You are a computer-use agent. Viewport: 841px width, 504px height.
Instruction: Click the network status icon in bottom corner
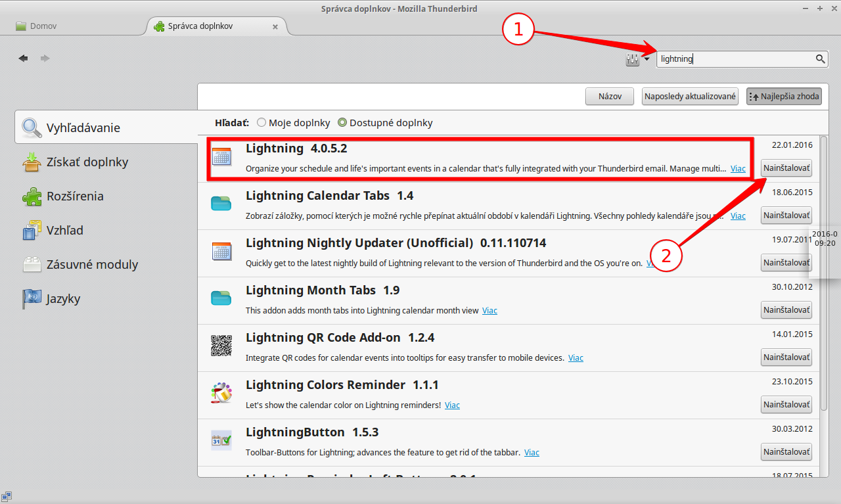[7, 496]
